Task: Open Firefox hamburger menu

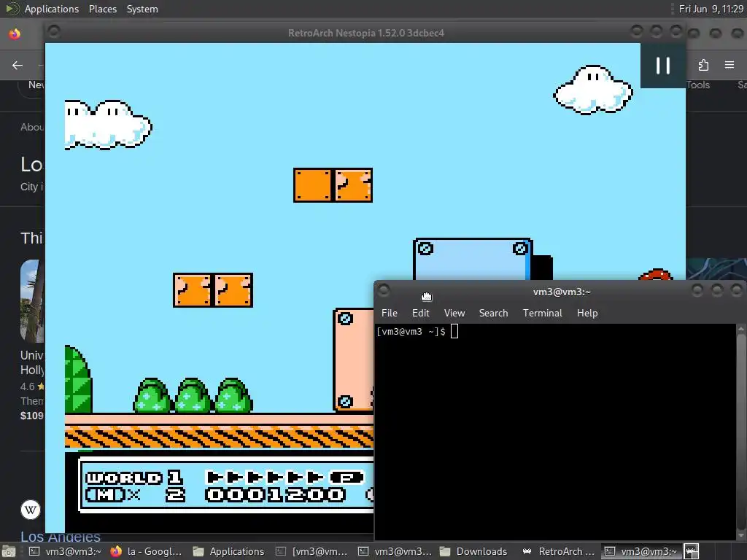Action: pyautogui.click(x=729, y=65)
